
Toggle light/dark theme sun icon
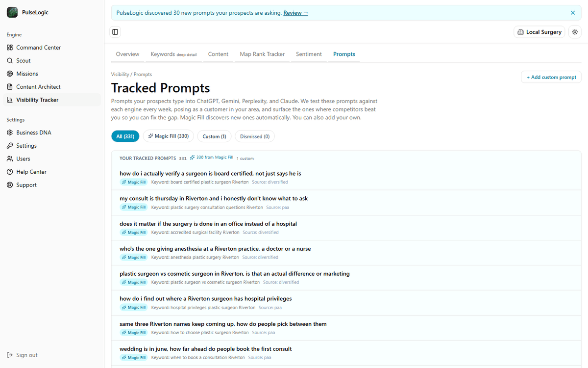click(575, 32)
